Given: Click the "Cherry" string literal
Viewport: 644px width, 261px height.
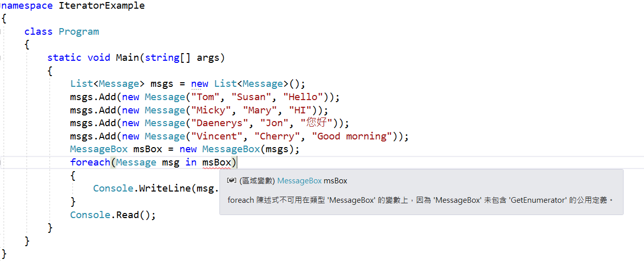Looking at the screenshot, I should tap(280, 136).
